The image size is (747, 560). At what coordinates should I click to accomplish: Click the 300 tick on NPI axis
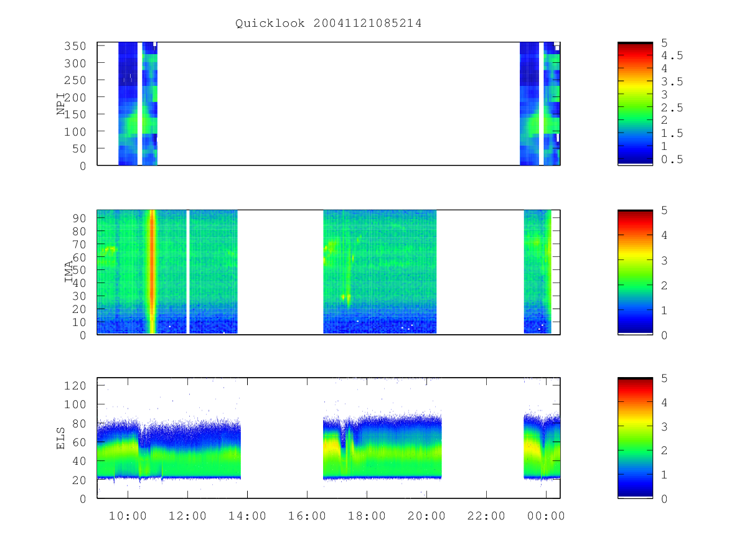point(75,63)
